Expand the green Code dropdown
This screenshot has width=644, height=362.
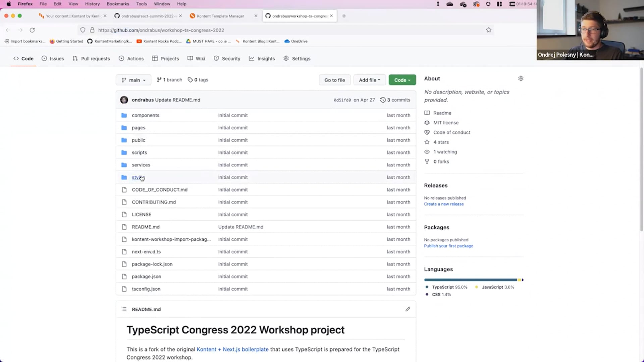click(x=402, y=80)
